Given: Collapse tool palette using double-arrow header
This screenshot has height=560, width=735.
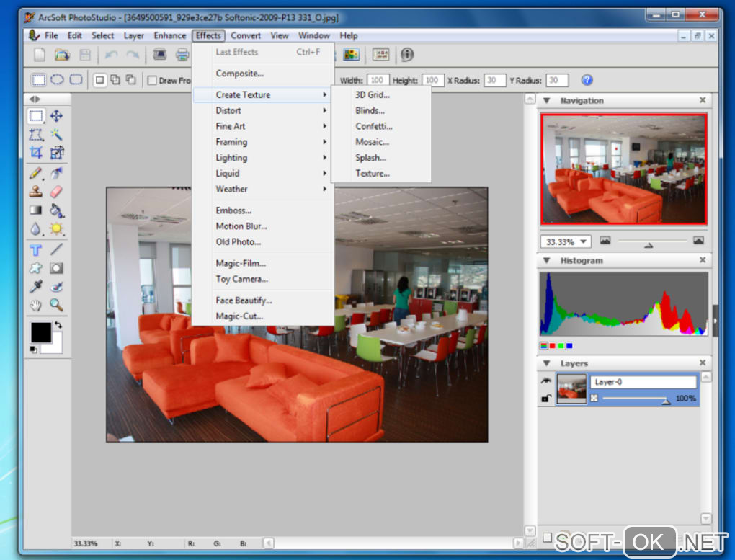Looking at the screenshot, I should [x=35, y=99].
